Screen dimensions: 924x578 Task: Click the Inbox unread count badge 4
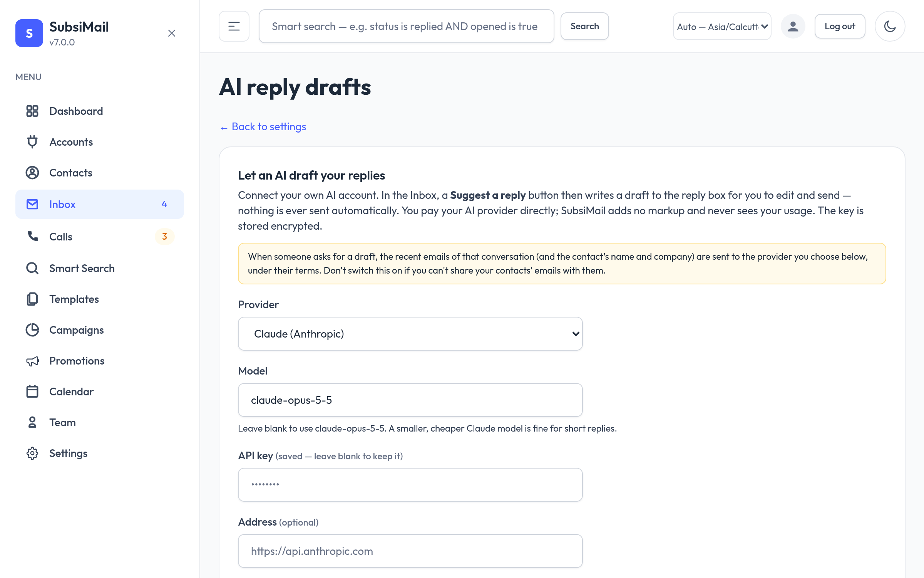164,204
